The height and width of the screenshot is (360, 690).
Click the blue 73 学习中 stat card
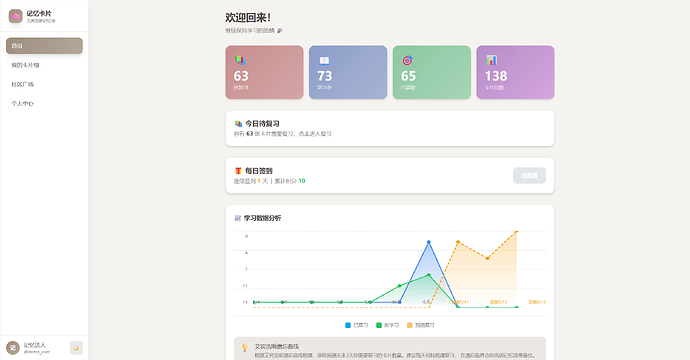coord(348,72)
